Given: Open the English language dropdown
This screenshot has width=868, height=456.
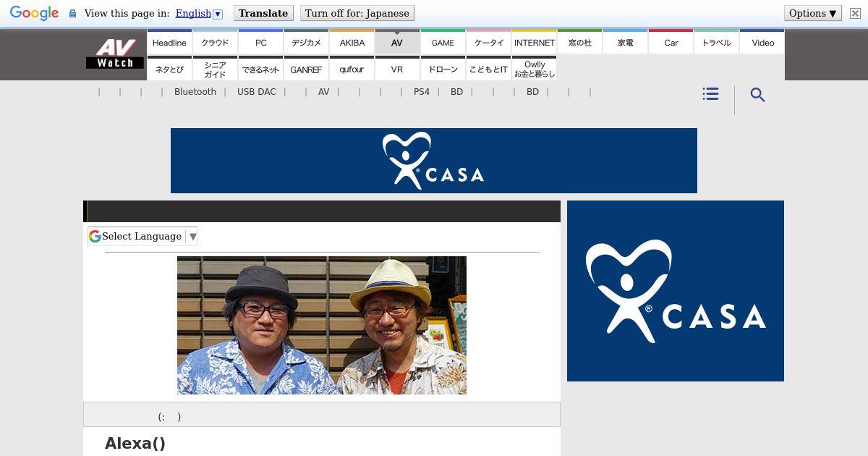Looking at the screenshot, I should coord(199,13).
